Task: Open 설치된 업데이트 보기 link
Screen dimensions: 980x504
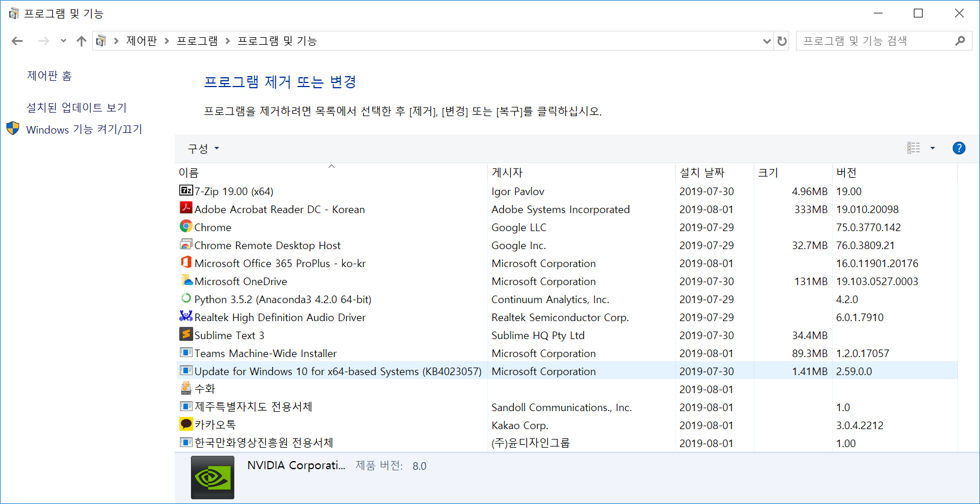Action: coord(77,107)
